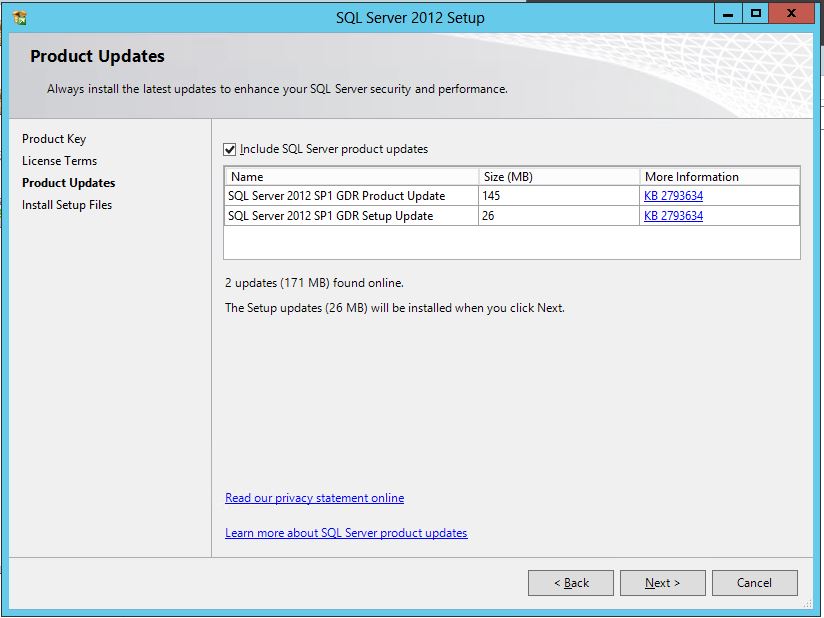Select the License Terms step

(59, 161)
